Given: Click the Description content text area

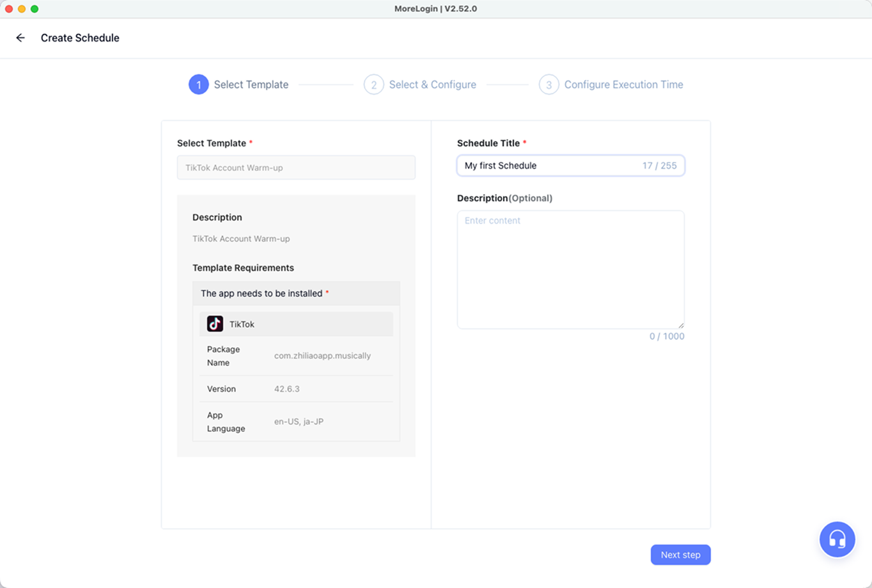Looking at the screenshot, I should (571, 270).
